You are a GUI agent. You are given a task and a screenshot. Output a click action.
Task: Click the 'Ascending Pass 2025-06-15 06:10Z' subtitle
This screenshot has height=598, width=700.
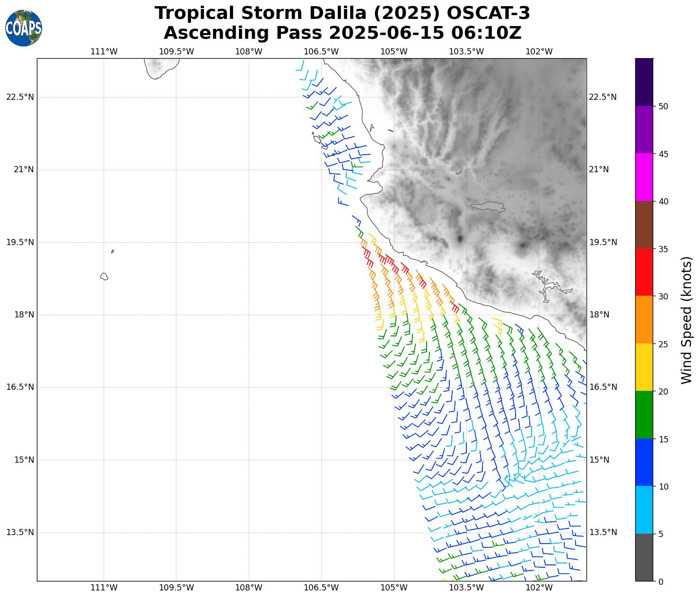pos(342,33)
